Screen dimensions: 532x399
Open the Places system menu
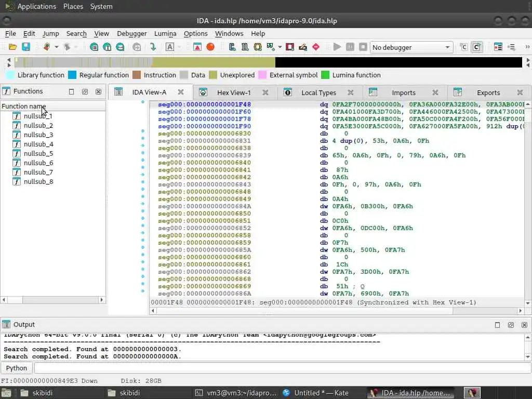(73, 6)
